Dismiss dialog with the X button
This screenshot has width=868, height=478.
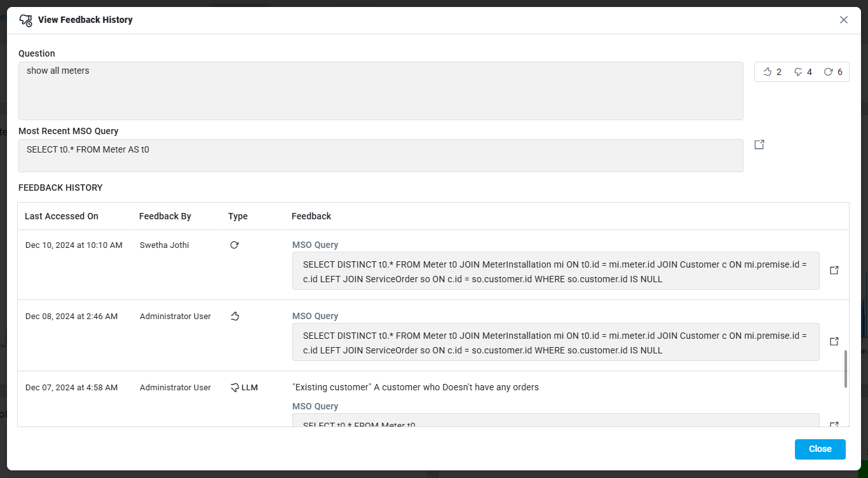(843, 20)
